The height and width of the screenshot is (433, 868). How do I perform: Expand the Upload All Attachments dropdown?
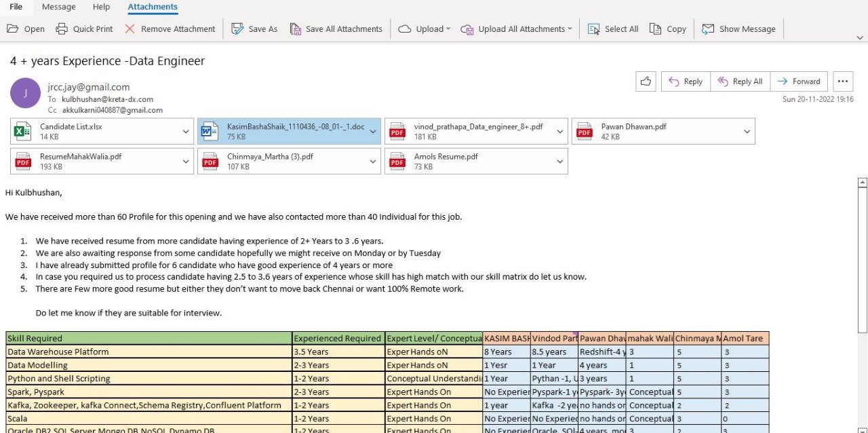(x=569, y=29)
